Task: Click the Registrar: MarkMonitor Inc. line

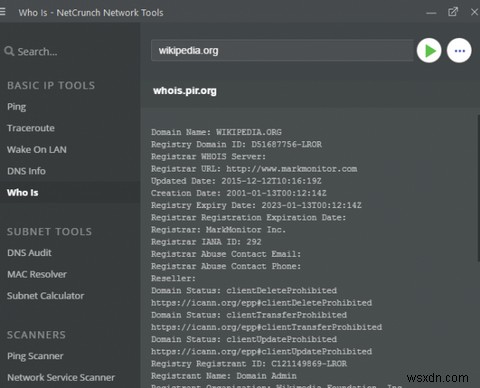Action: (218, 230)
